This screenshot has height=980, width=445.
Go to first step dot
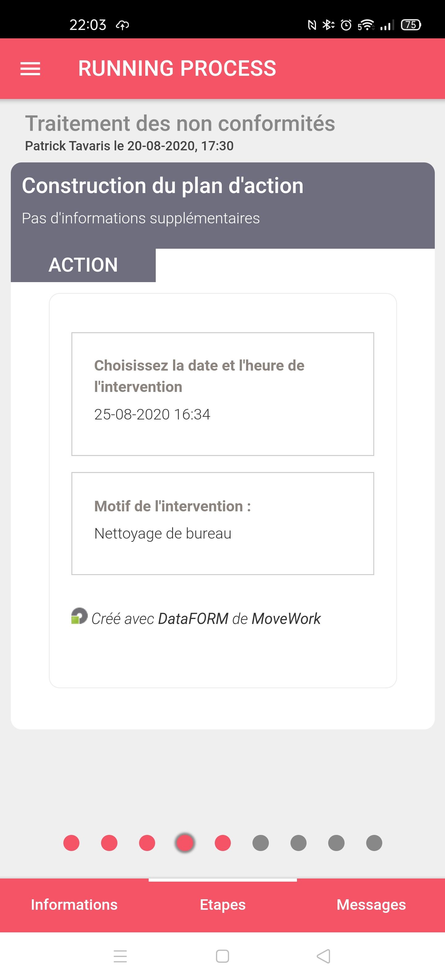71,843
